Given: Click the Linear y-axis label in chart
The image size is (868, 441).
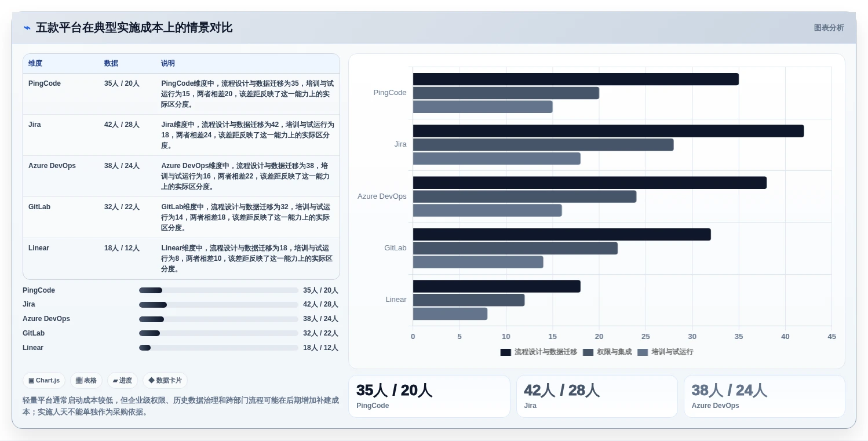Looking at the screenshot, I should 396,300.
